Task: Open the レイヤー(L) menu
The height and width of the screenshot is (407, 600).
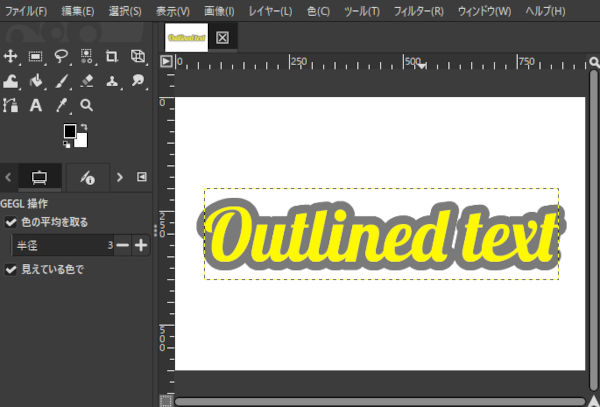Action: (x=270, y=11)
